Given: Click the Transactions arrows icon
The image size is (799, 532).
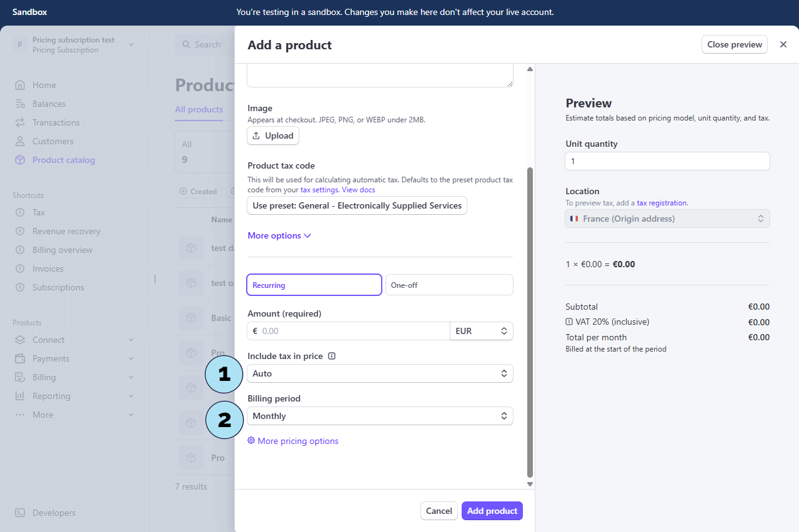Looking at the screenshot, I should click(x=20, y=122).
